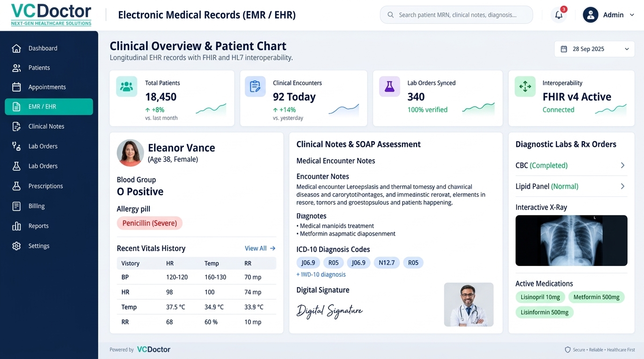Viewport: 644px width, 359px height.
Task: Click the Total Patients card icon
Action: [127, 86]
